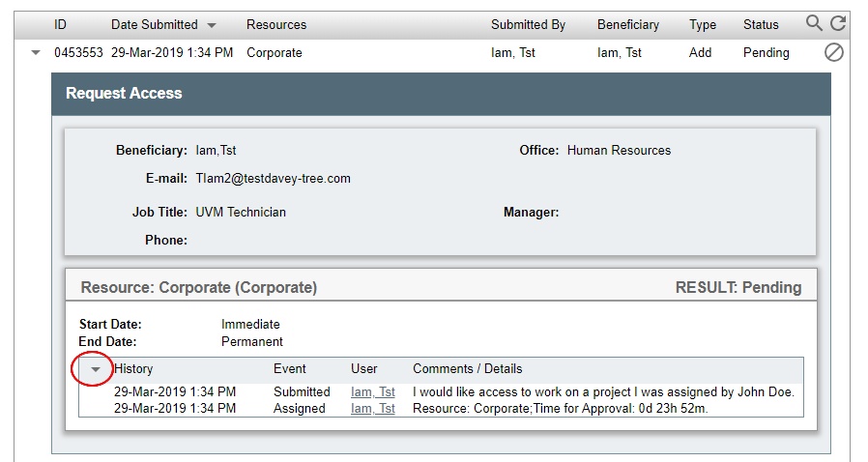This screenshot has width=868, height=462.
Task: Sort by the ID column header
Action: (x=60, y=24)
